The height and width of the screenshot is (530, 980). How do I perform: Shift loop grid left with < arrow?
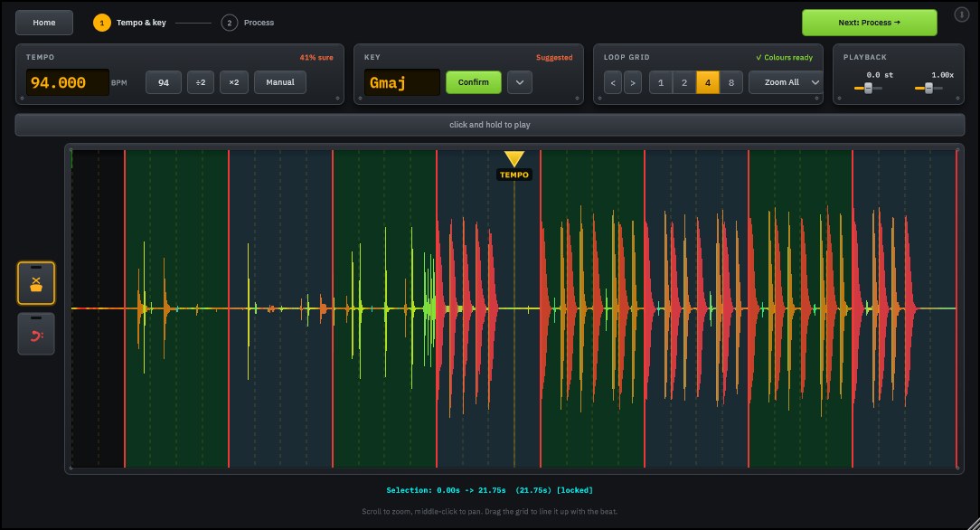pos(613,82)
